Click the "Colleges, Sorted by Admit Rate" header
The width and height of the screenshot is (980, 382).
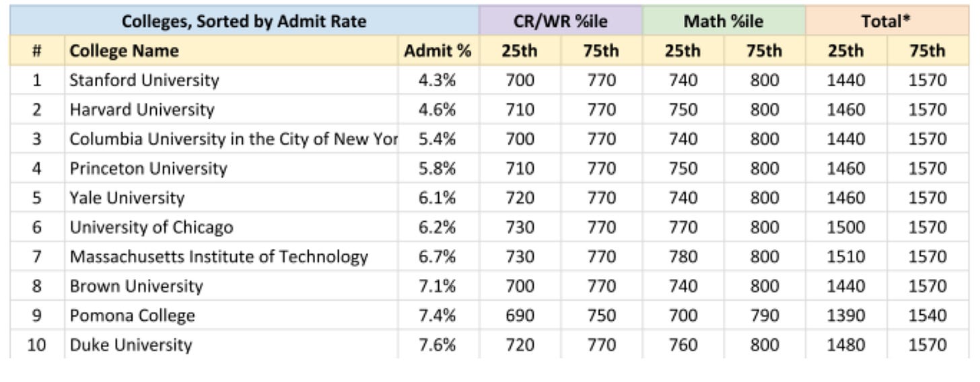click(244, 22)
